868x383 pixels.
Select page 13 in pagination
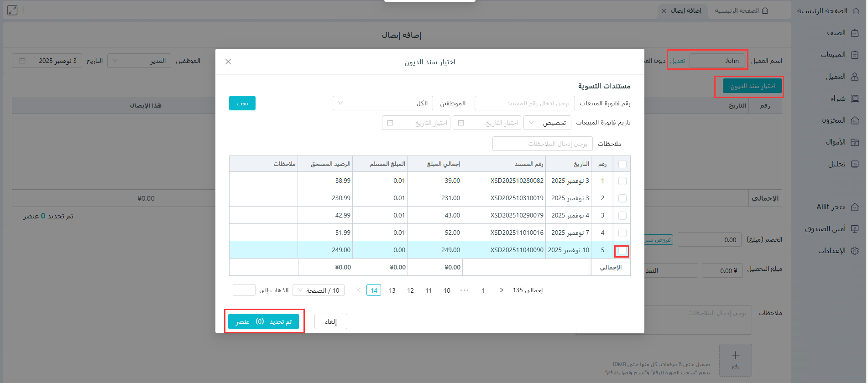[392, 290]
